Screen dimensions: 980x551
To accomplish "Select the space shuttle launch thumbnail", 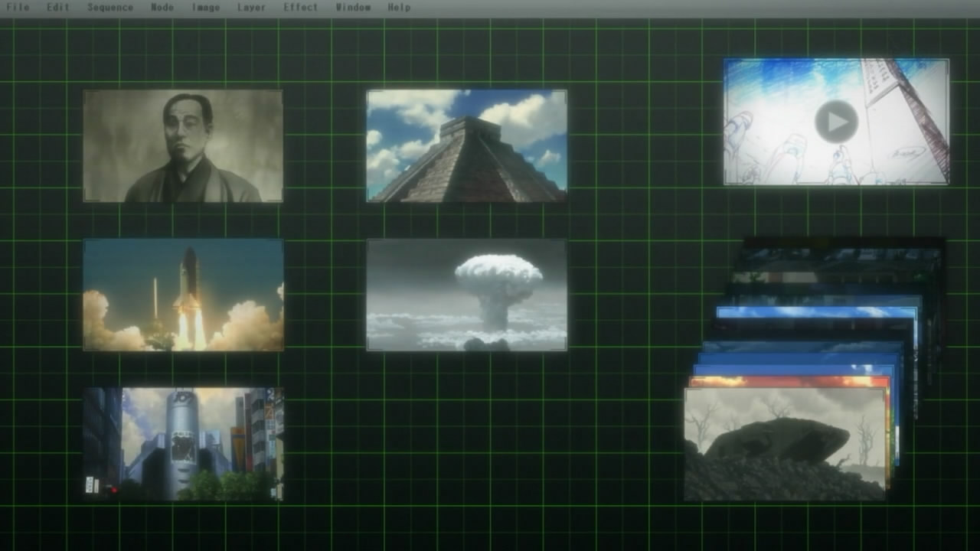I will 183,295.
